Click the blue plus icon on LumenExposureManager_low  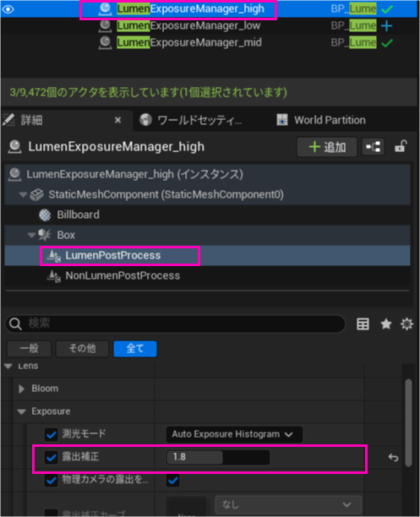(x=387, y=25)
